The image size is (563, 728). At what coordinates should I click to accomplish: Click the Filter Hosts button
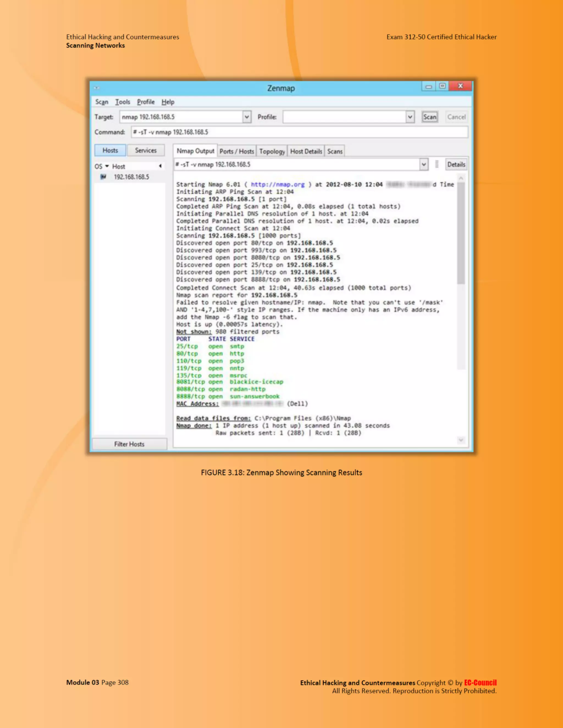[x=129, y=444]
